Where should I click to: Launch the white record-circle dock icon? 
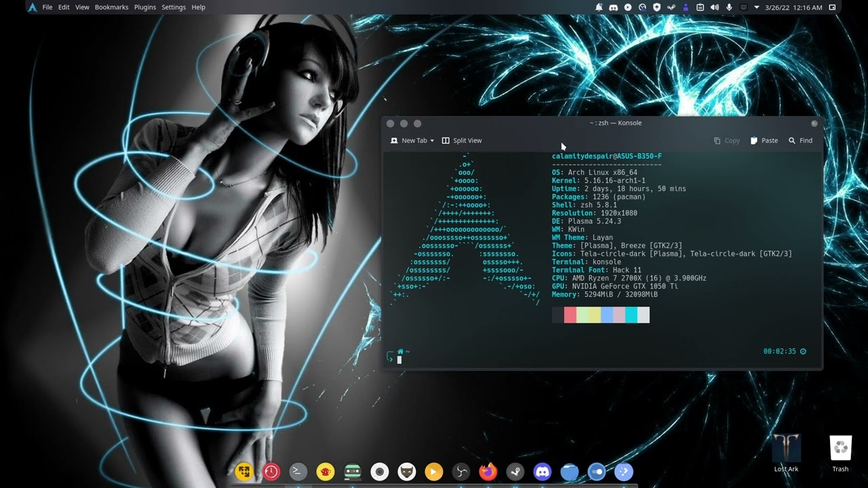tap(380, 471)
